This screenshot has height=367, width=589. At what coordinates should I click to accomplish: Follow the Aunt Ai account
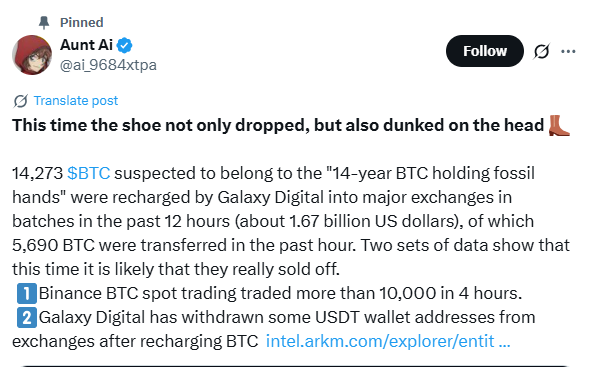tap(485, 51)
